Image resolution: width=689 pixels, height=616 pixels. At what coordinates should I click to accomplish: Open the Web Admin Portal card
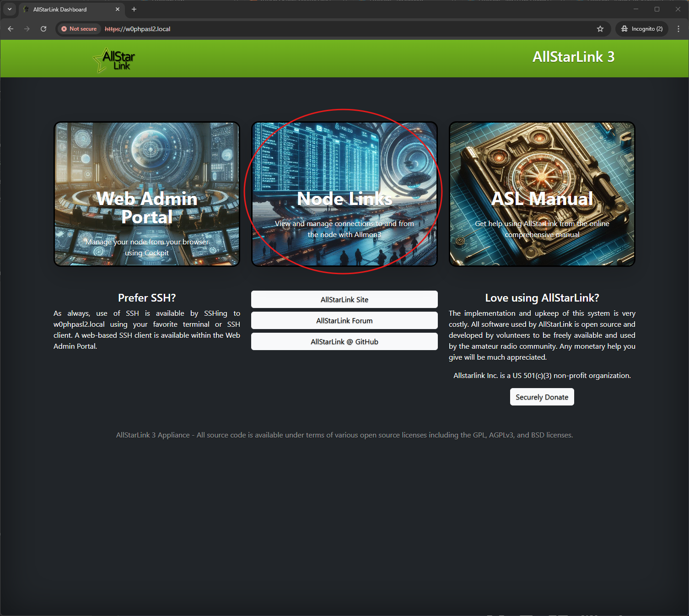(x=147, y=194)
